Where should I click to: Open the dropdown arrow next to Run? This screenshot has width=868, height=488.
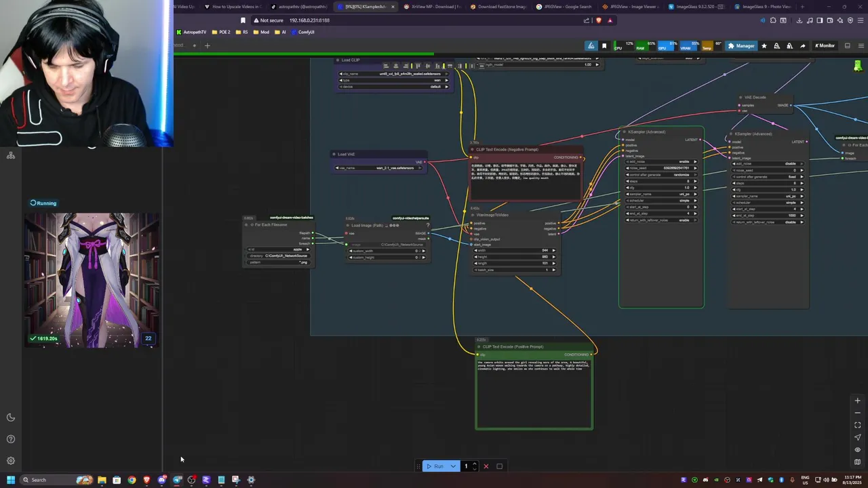click(453, 466)
